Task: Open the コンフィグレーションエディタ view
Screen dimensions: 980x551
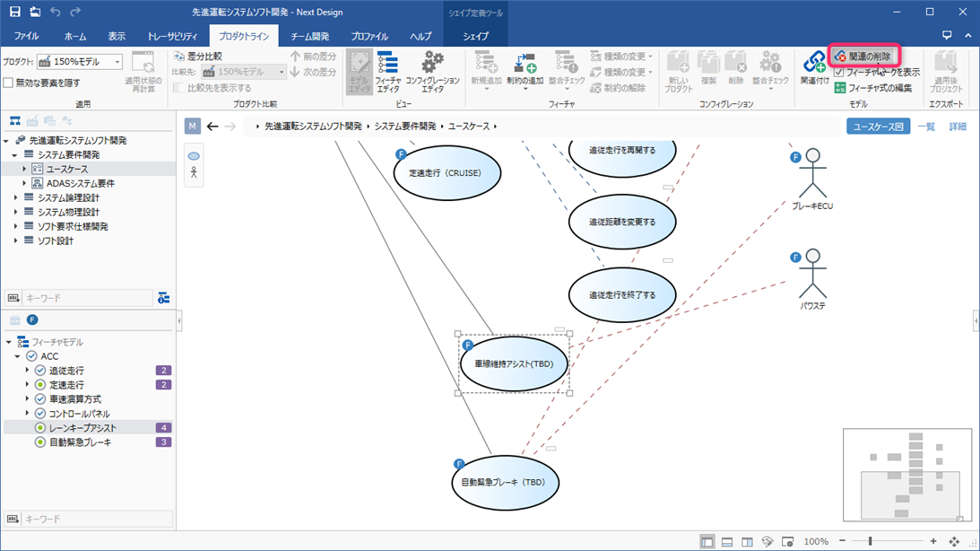Action: pos(432,72)
